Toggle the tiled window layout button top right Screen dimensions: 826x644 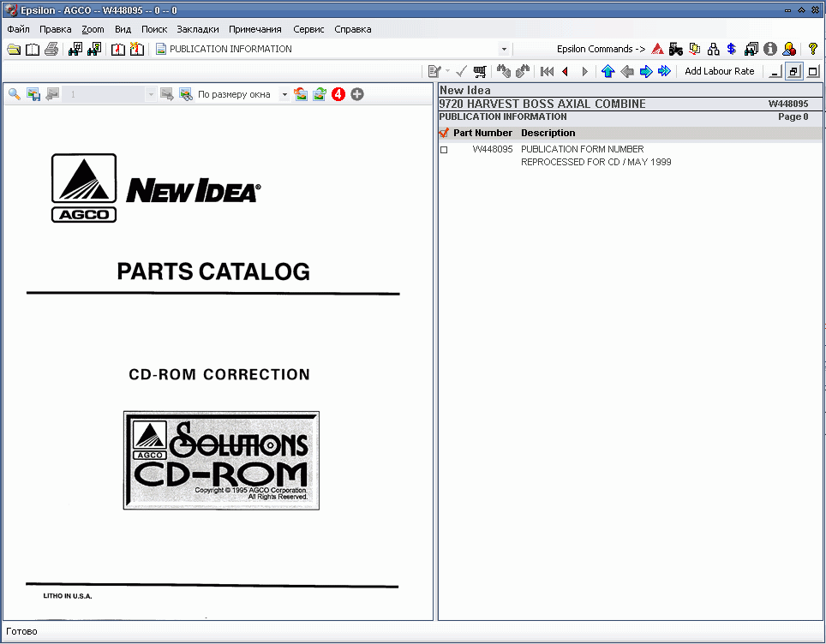pos(793,71)
